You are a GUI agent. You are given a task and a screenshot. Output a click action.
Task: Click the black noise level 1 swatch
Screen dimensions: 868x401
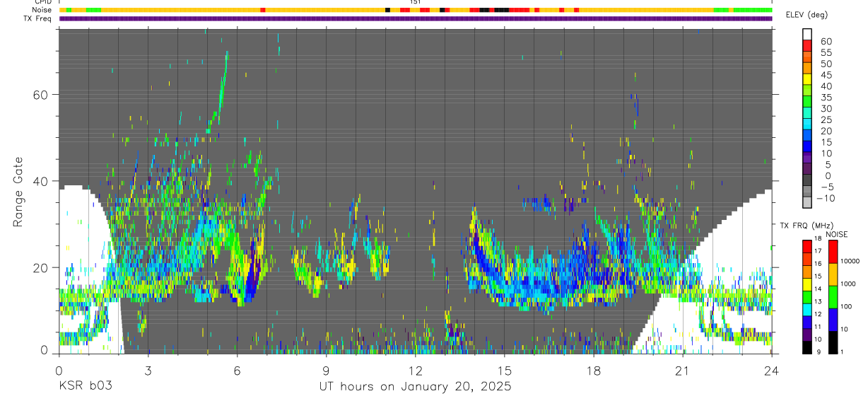click(833, 342)
